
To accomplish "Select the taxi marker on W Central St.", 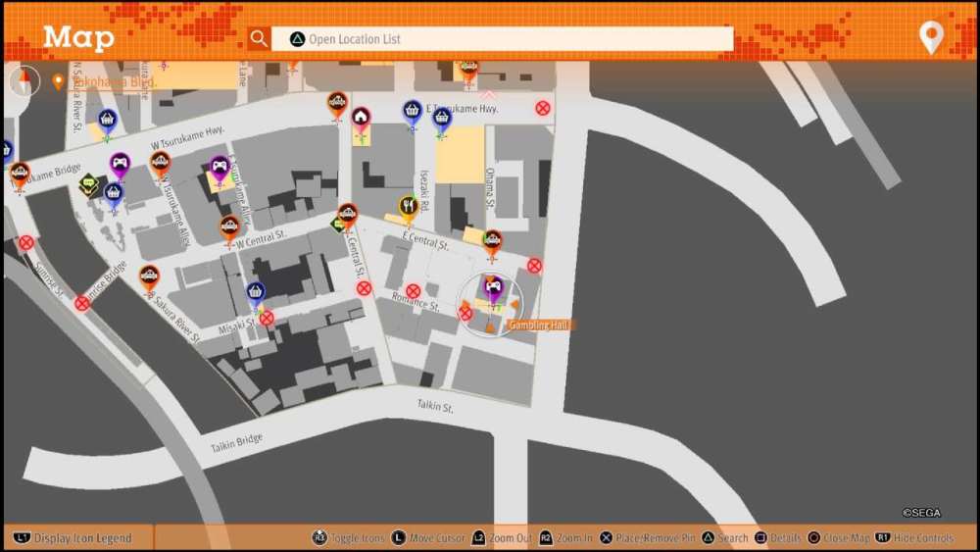I will click(x=229, y=226).
